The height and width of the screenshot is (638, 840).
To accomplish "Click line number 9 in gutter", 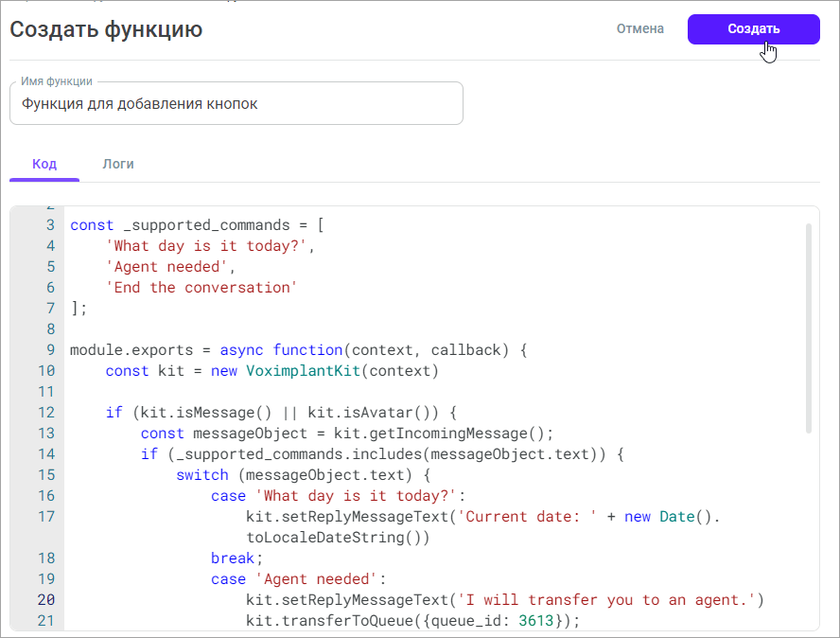I will tap(50, 350).
